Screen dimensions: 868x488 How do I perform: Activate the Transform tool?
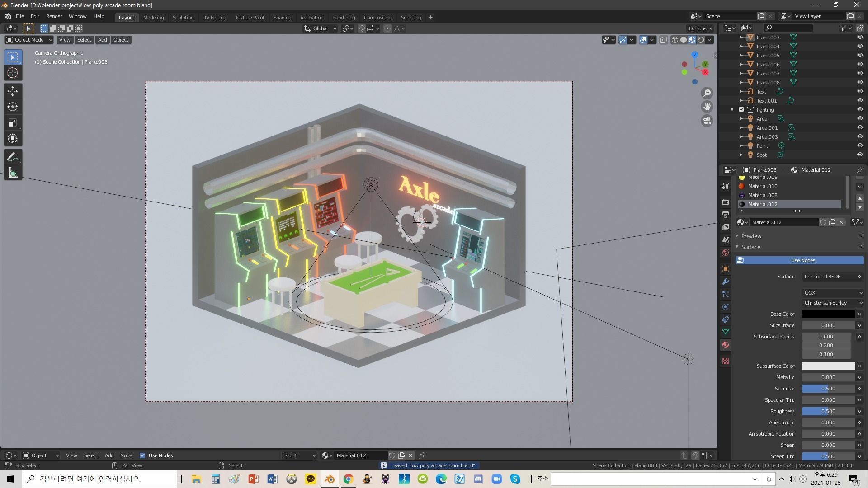(x=13, y=138)
